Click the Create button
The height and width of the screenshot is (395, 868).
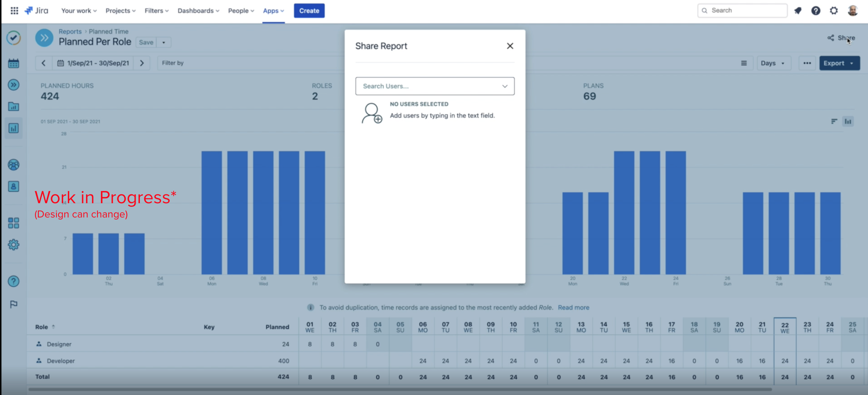pyautogui.click(x=309, y=11)
